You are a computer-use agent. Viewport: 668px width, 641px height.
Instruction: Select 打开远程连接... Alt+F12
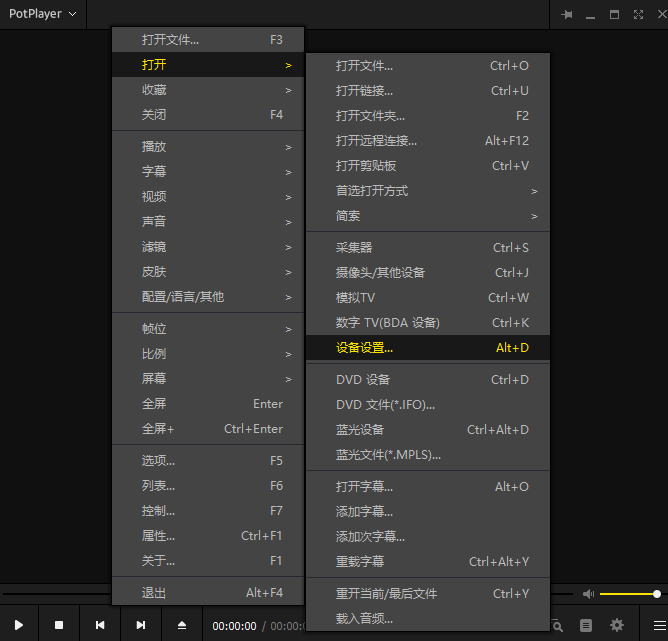[428, 141]
